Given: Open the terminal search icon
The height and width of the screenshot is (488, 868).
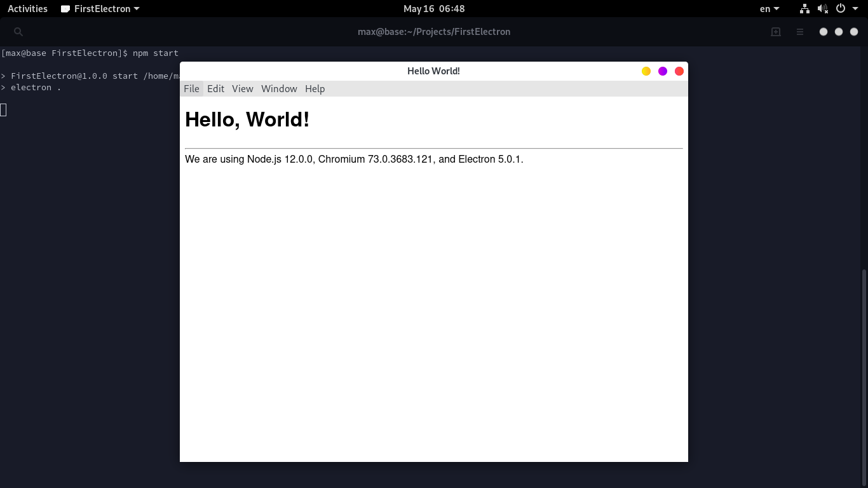Looking at the screenshot, I should 18,31.
